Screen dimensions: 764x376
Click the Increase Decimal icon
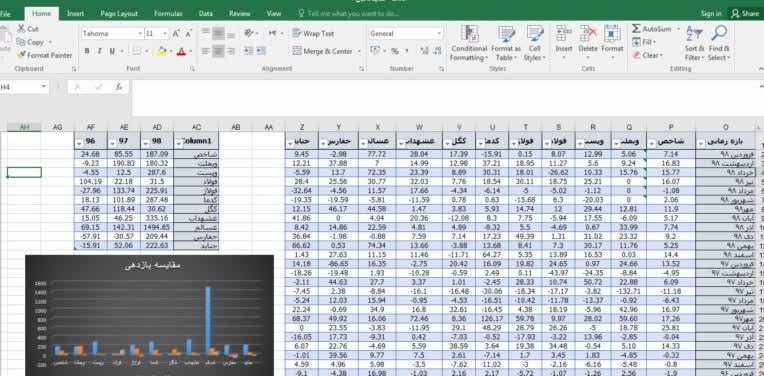424,51
